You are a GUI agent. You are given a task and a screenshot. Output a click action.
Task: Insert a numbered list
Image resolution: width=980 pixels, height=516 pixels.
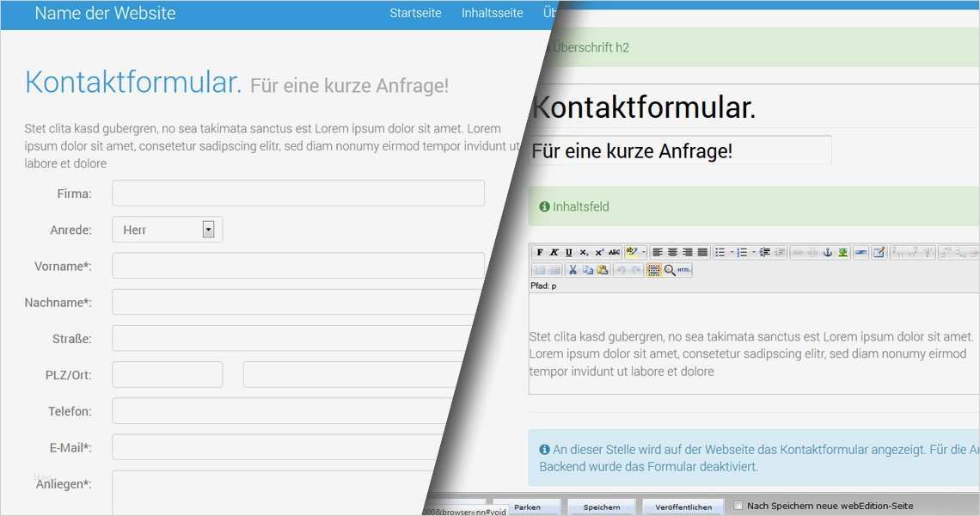coord(743,252)
